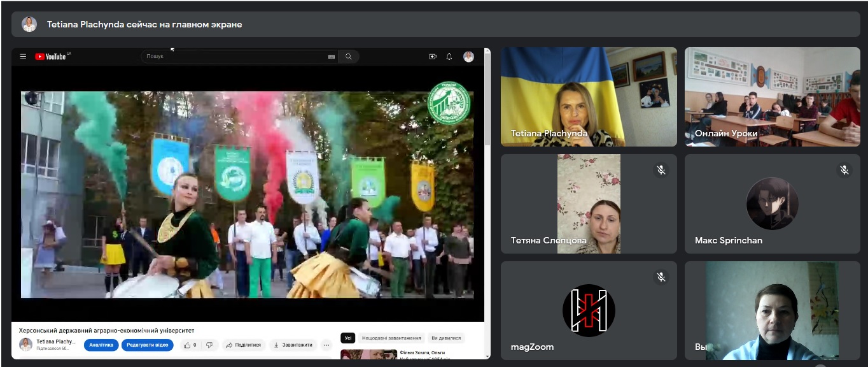Click the Поділитися share button
This screenshot has width=868, height=367.
coord(244,345)
